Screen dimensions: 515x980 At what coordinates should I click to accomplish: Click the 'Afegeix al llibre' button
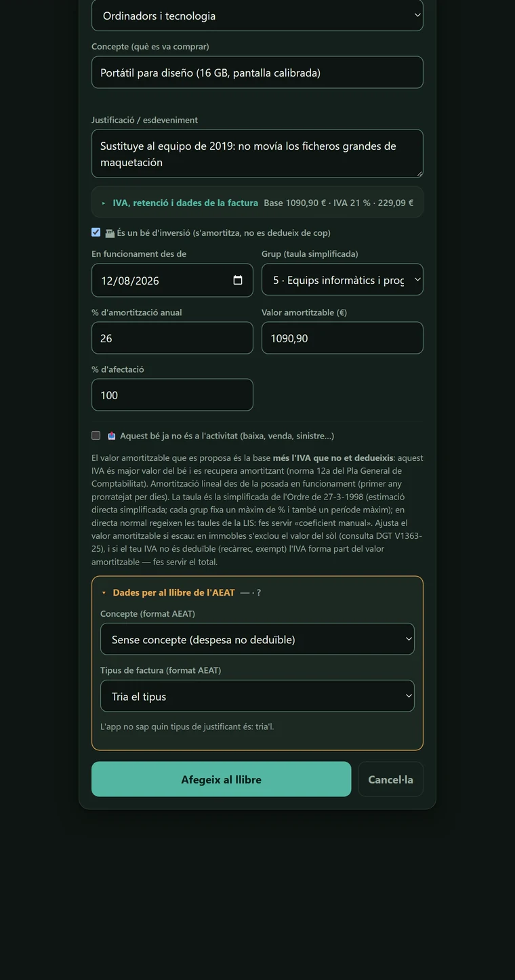(x=221, y=779)
